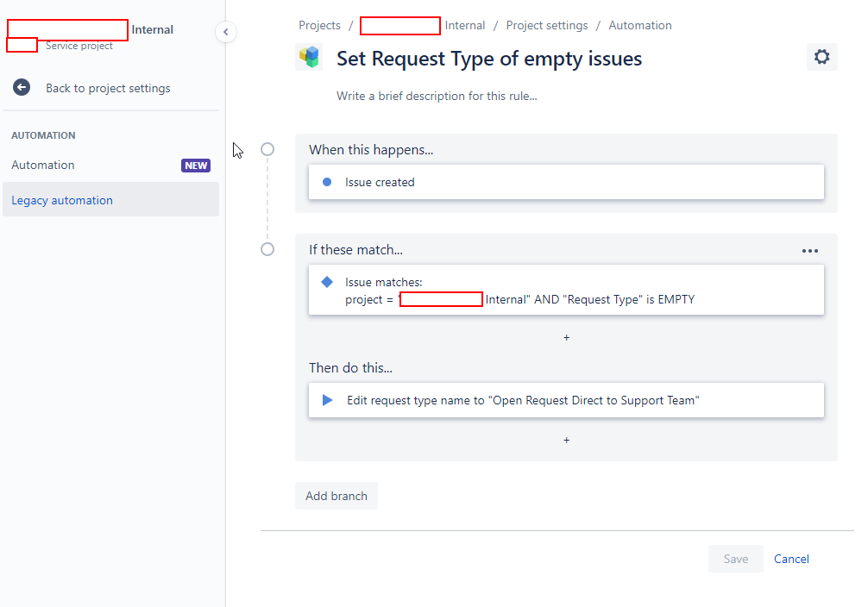Click the Add branch button
The height and width of the screenshot is (607, 868).
[x=336, y=496]
